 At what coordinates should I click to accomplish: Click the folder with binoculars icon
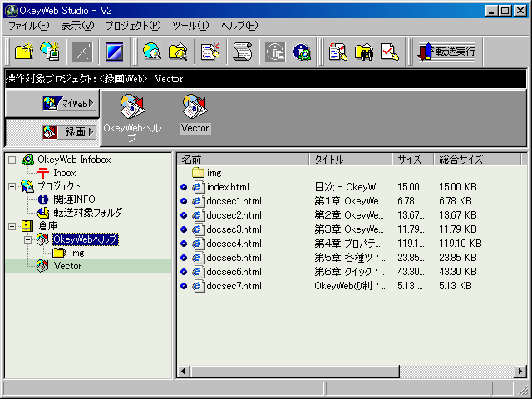coord(364,52)
